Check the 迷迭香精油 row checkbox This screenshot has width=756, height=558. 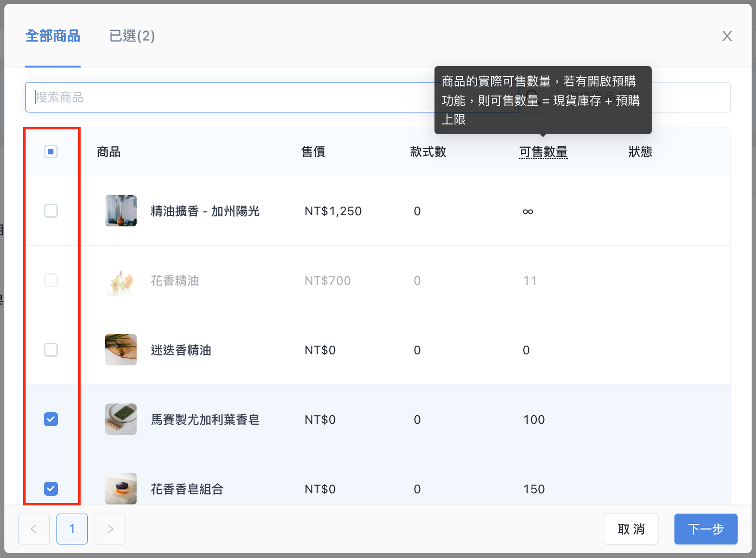point(51,350)
